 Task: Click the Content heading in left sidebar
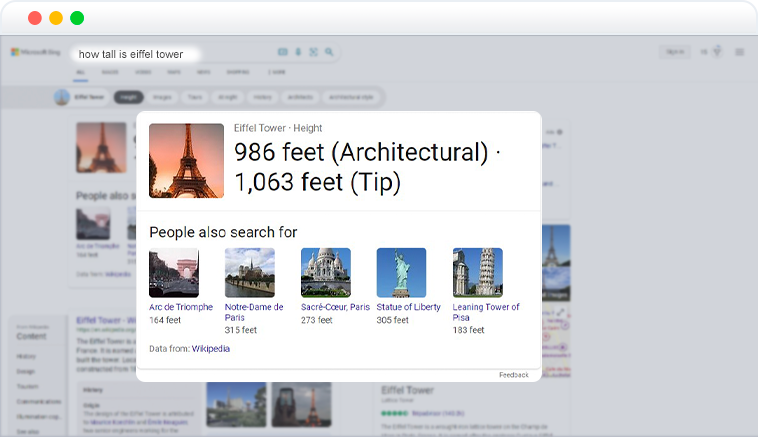[31, 336]
